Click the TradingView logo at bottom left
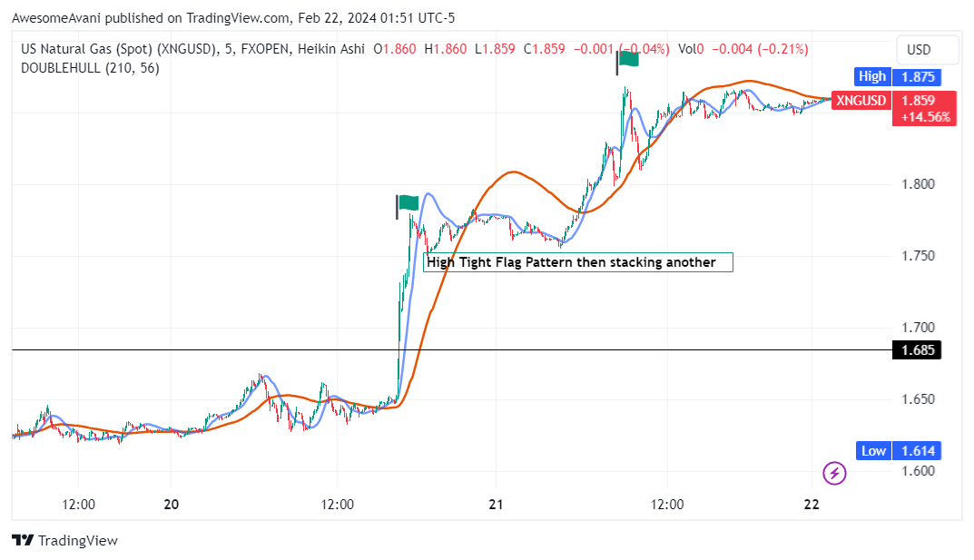Image resolution: width=974 pixels, height=560 pixels. coord(64,540)
